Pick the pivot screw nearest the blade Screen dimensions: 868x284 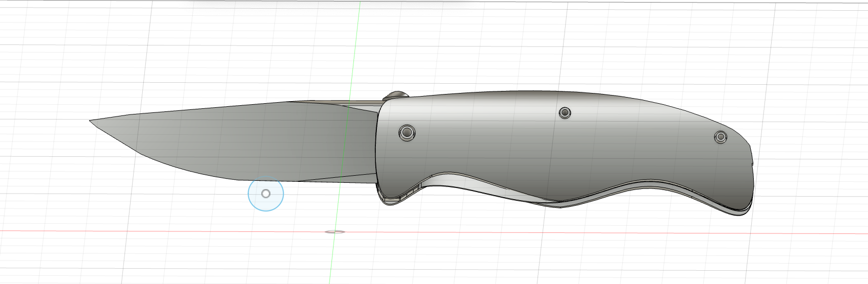pyautogui.click(x=406, y=133)
